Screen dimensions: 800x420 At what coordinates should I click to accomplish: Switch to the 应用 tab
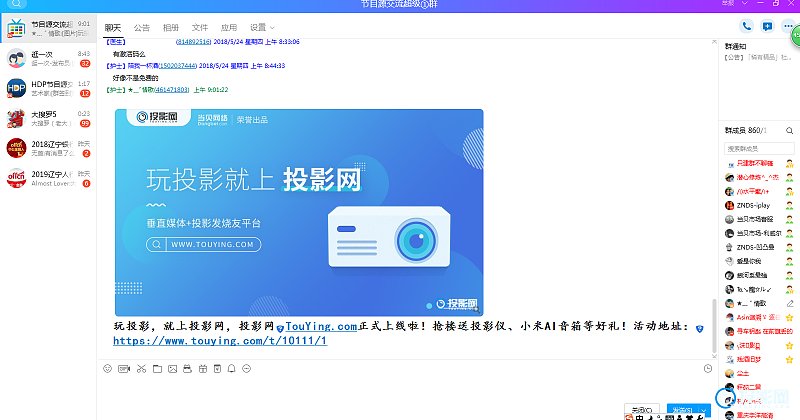tap(229, 28)
